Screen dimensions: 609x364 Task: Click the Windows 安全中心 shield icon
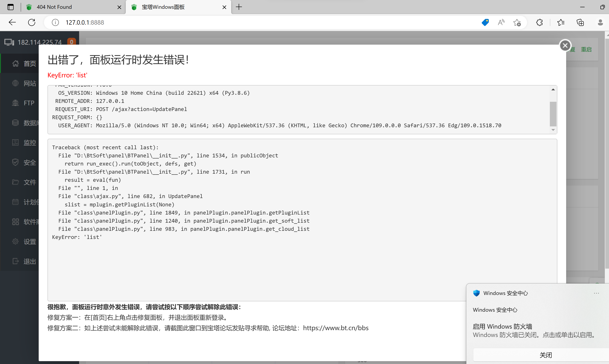point(476,293)
